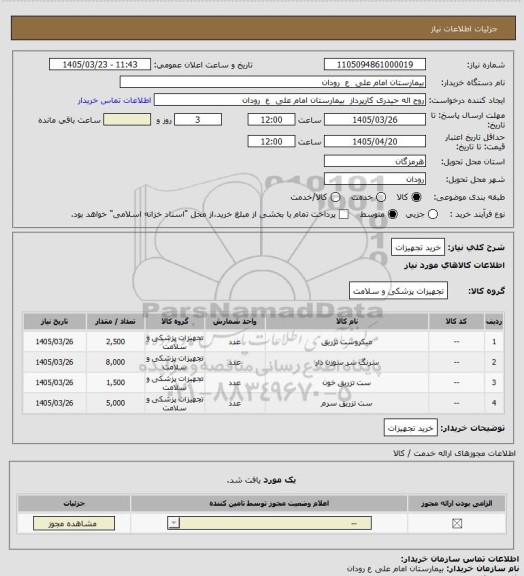The image size is (524, 576).
Task: Click the response deadline 12:00 time field
Action: [x=271, y=120]
